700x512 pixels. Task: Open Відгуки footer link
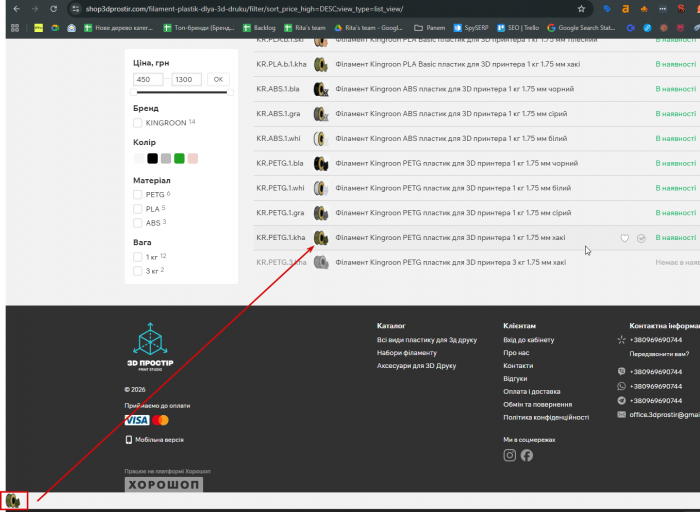click(515, 379)
